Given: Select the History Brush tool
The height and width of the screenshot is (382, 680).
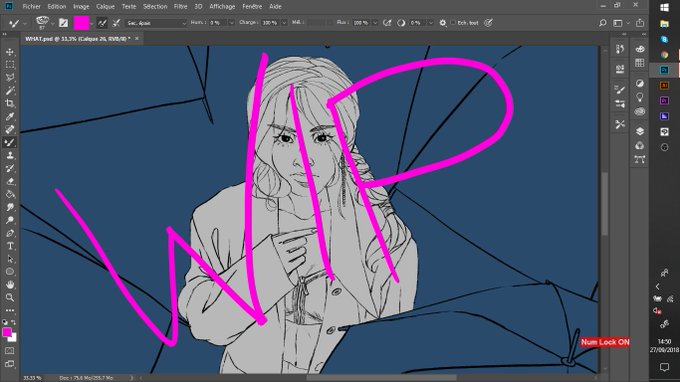Looking at the screenshot, I should click(x=10, y=168).
